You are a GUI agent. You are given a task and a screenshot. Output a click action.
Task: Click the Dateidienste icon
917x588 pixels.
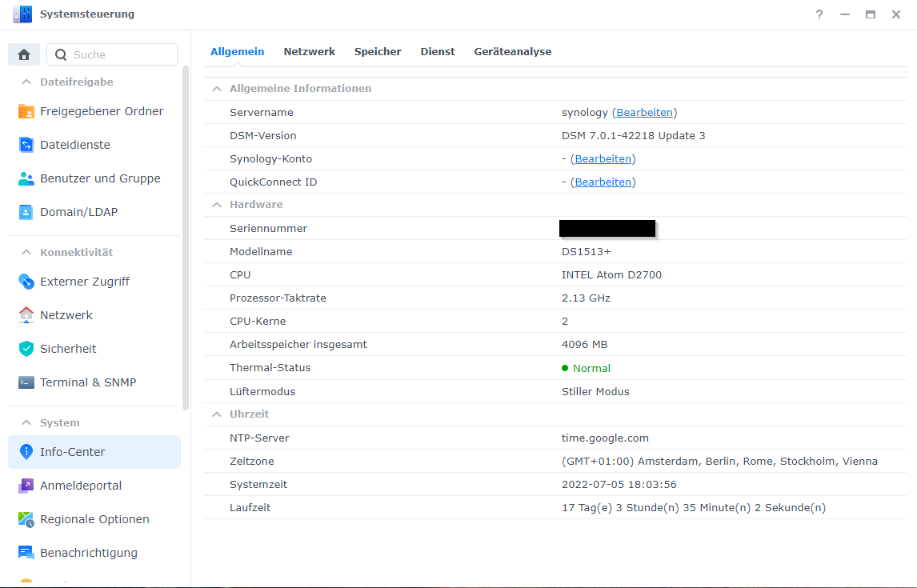(26, 144)
